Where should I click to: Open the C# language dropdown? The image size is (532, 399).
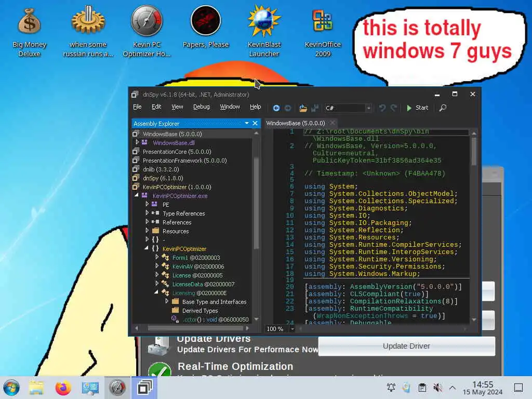tap(368, 108)
